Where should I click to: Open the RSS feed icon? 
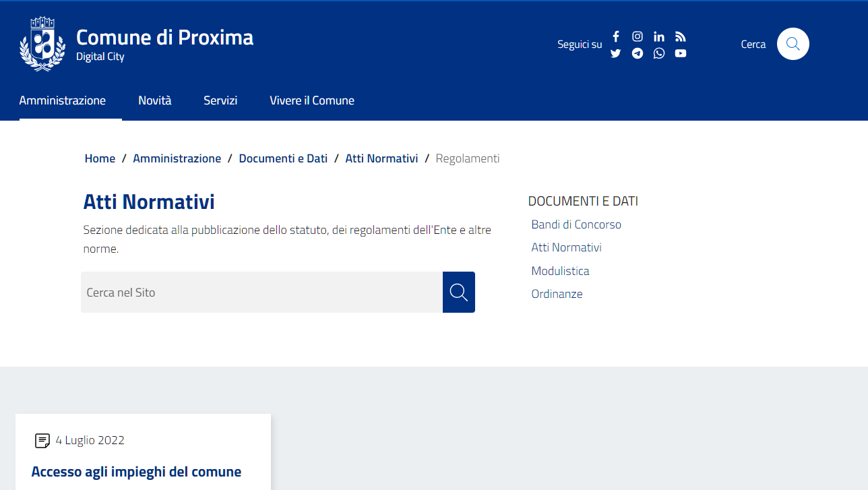(681, 36)
